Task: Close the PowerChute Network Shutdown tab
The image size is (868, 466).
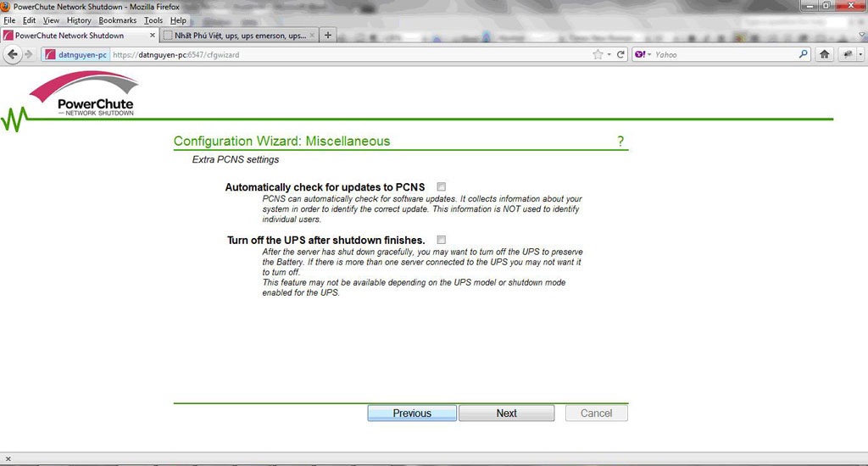Action: point(153,35)
